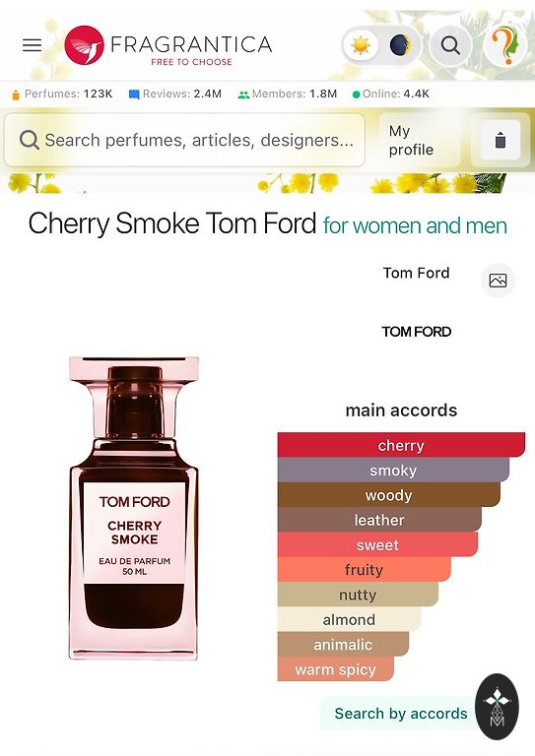Open the floating black emblem icon
This screenshot has width=535, height=756.
(x=497, y=707)
